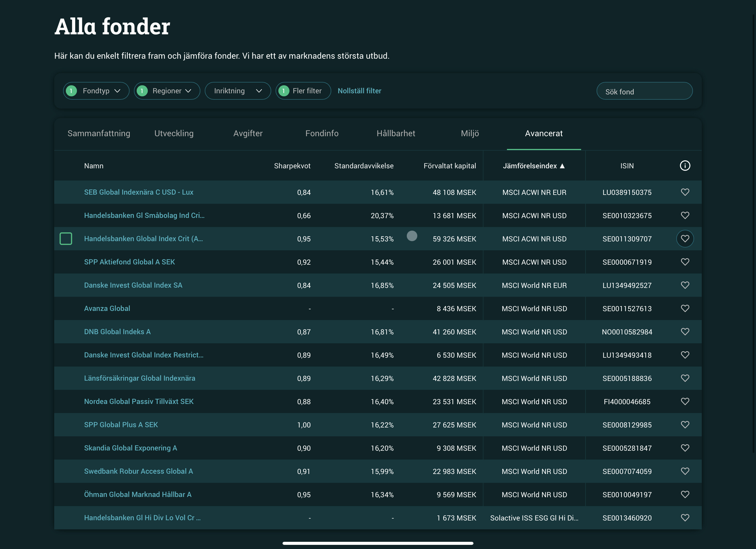Click Nollställ filter link

coord(359,91)
